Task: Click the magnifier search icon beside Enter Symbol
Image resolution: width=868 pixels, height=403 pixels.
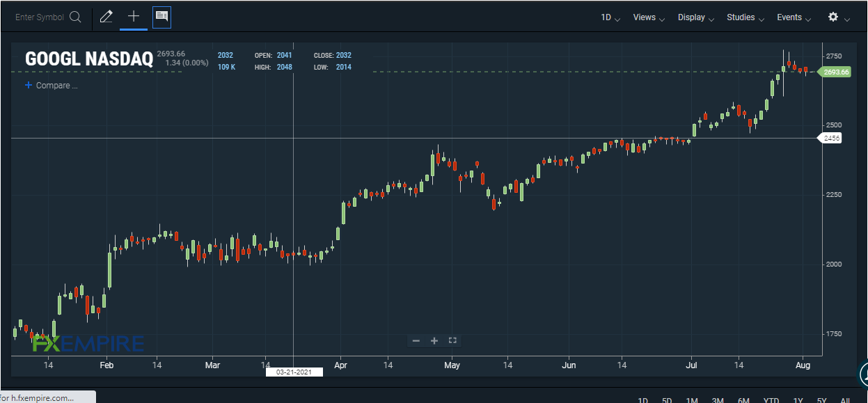Action: (75, 17)
